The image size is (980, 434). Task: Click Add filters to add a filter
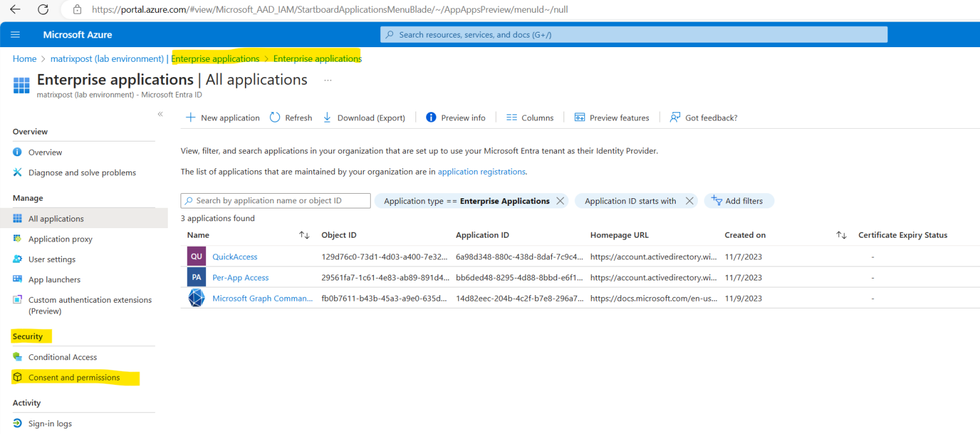tap(739, 201)
